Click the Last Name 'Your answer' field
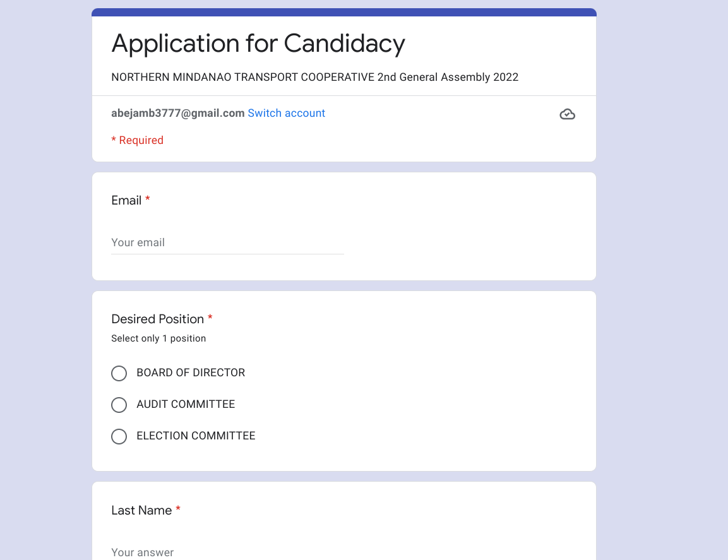The image size is (728, 560). coord(227,552)
